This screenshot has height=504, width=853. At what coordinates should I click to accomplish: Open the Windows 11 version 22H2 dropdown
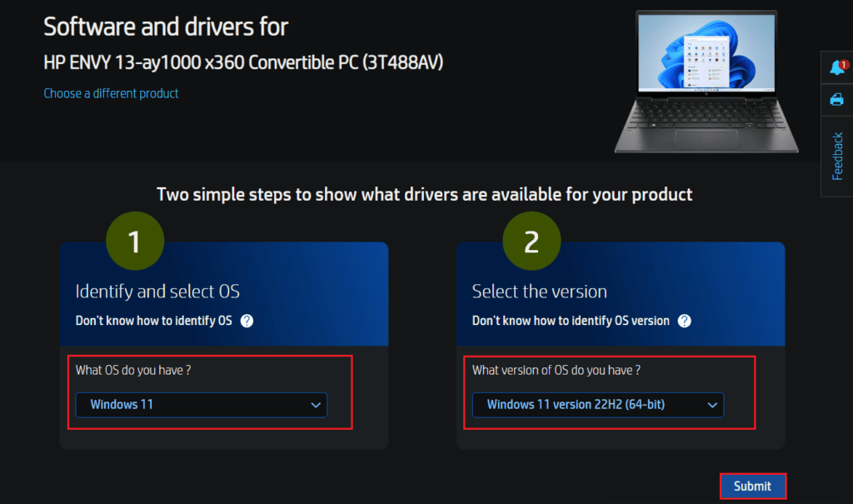(597, 405)
